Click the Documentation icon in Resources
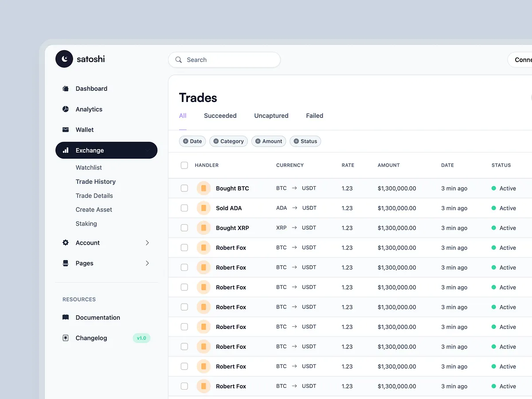This screenshot has height=399, width=532. (65, 317)
